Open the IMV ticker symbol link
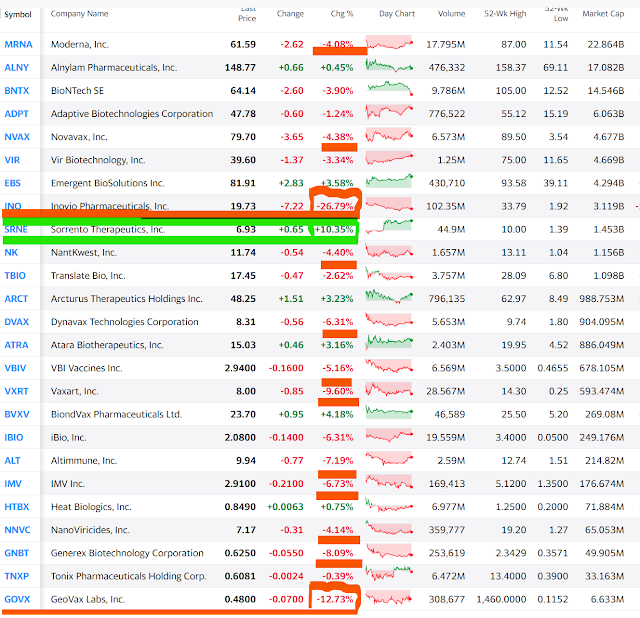640x618 pixels. pos(13,484)
